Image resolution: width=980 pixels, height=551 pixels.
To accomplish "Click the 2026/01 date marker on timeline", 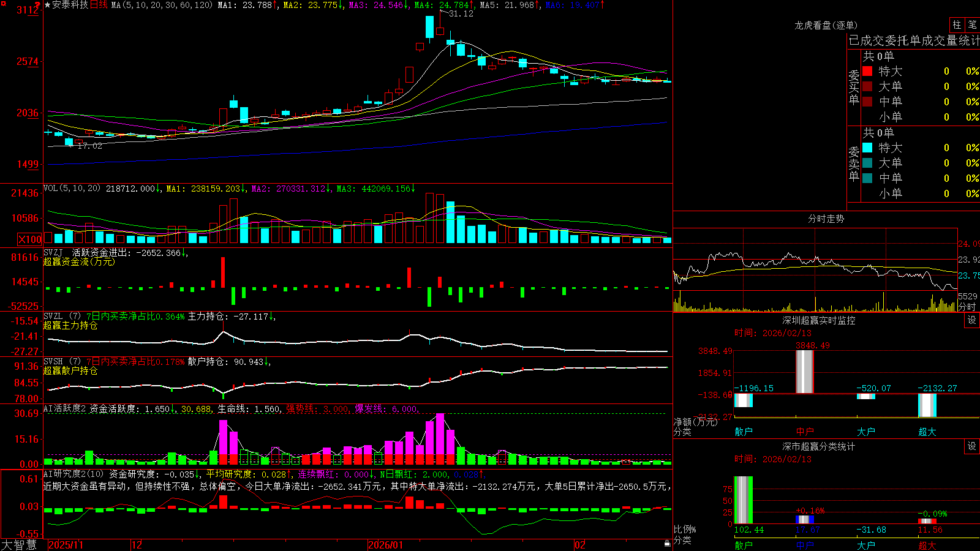I will pos(386,545).
